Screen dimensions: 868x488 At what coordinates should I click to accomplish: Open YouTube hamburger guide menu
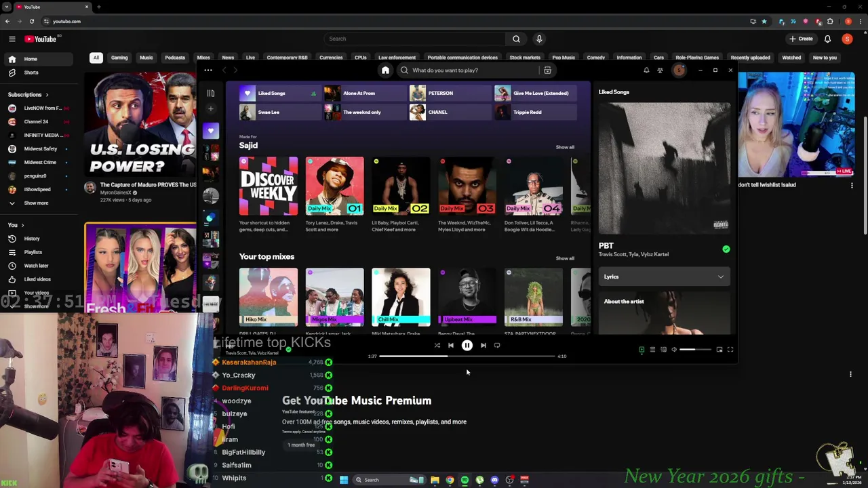pyautogui.click(x=12, y=39)
